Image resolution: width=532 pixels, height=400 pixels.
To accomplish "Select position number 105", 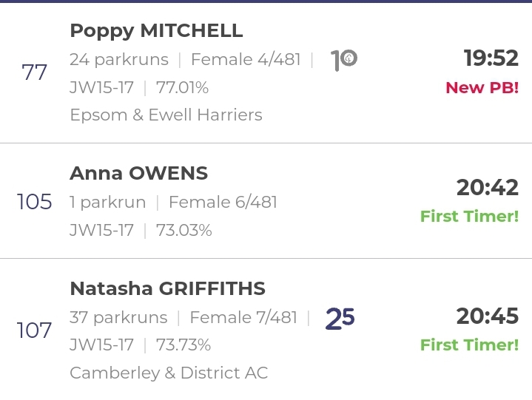I will pyautogui.click(x=34, y=202).
